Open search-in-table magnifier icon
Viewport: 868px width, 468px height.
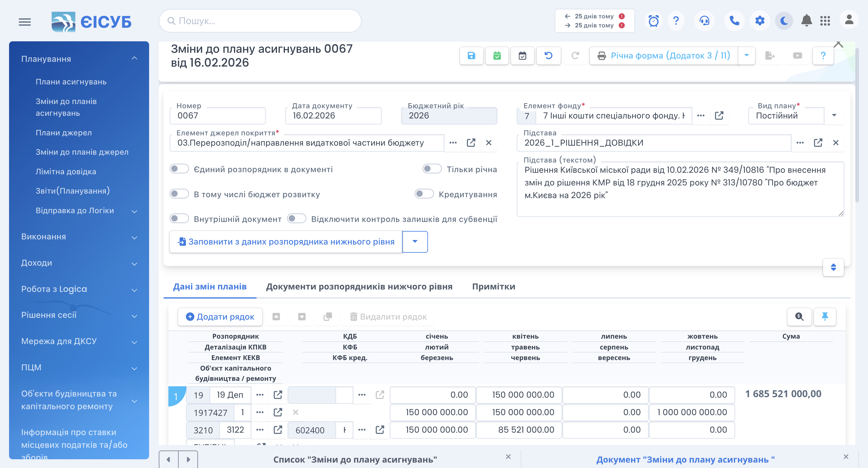coord(799,317)
